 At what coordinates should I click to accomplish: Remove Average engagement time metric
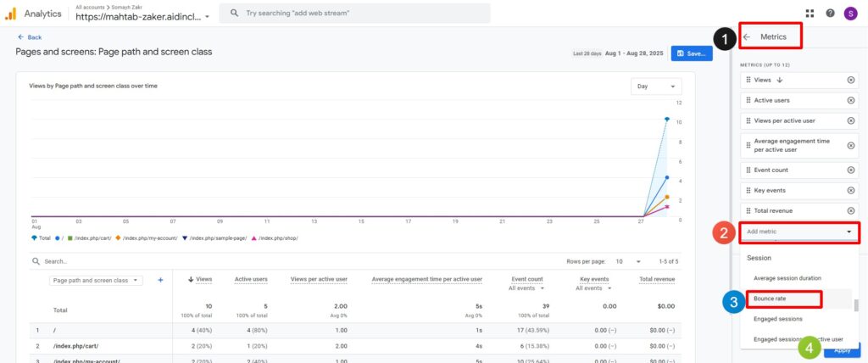(851, 145)
